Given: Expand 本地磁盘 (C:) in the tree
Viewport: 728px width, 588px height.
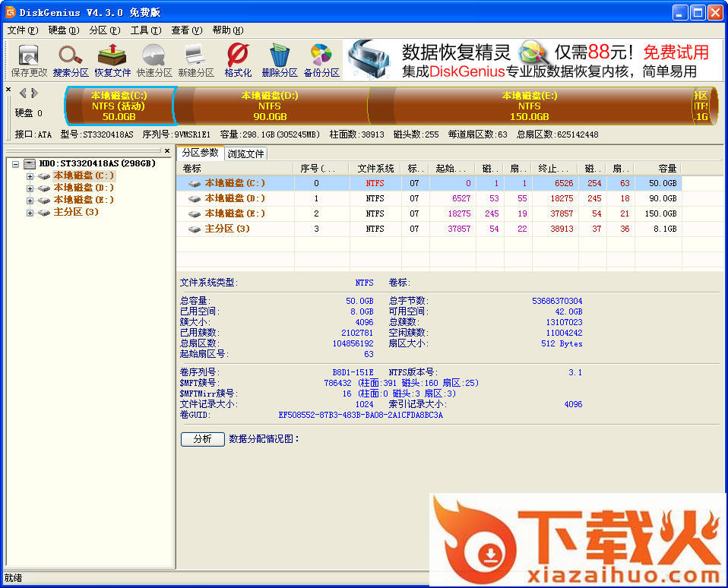Looking at the screenshot, I should tap(30, 176).
